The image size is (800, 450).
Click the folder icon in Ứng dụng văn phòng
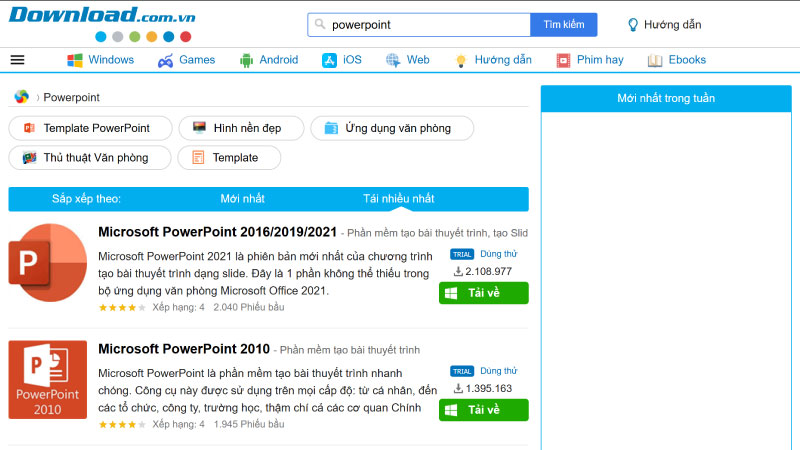pos(331,128)
